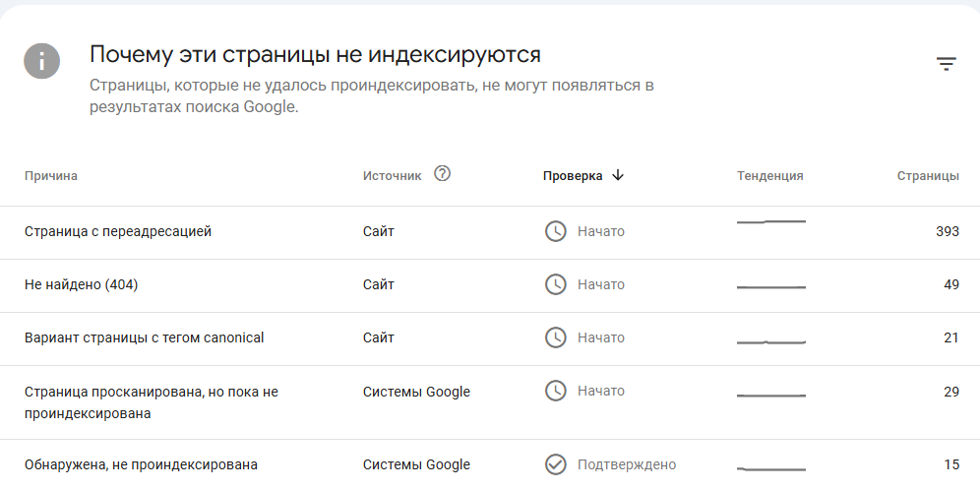Click the clock icon in the crawled-not-indexed row

[x=556, y=391]
